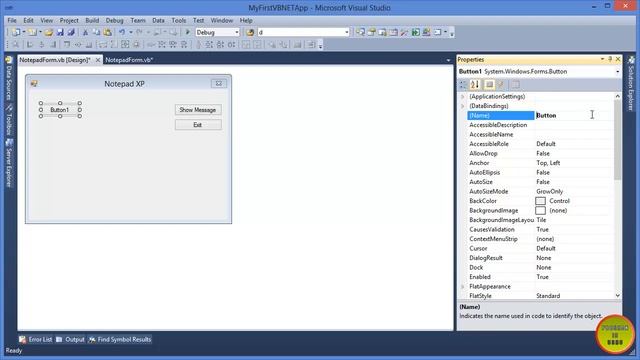
Task: Switch to the NotepadForm.vb code tab
Action: click(x=129, y=60)
